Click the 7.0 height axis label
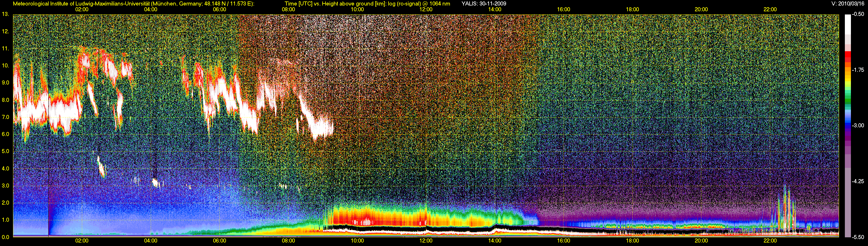 [5, 117]
